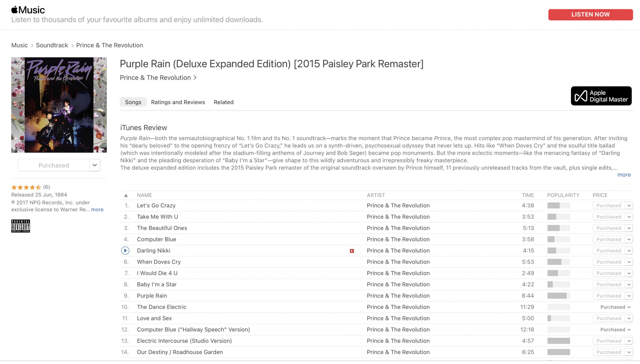Viewport: 640px width, 364px height.
Task: Click the "Released 25 Jun, 1984" text
Action: [39, 195]
